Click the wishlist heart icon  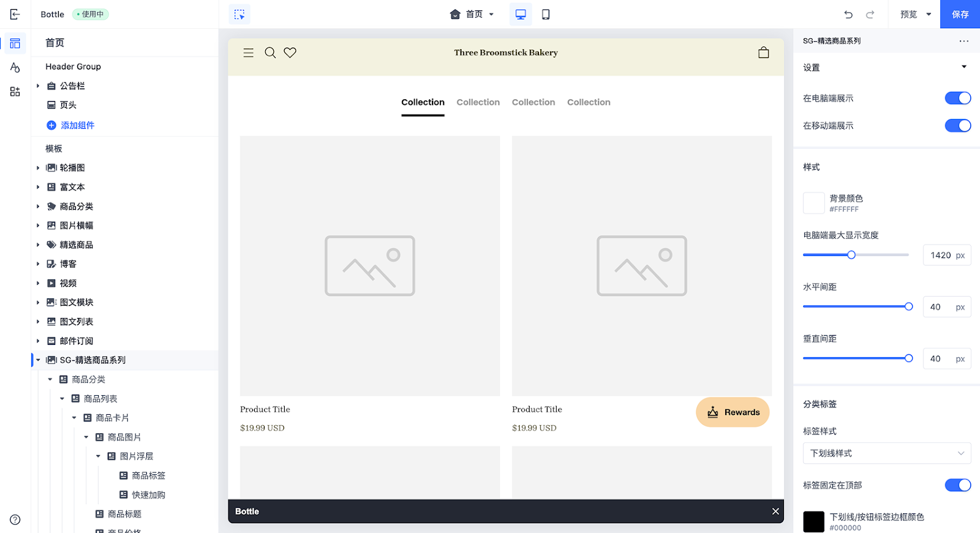(x=290, y=53)
